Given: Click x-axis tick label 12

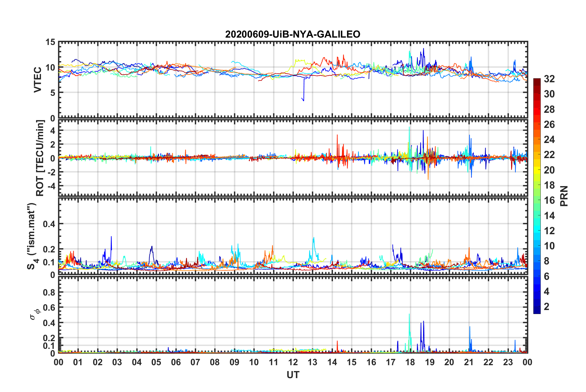Looking at the screenshot, I should pyautogui.click(x=293, y=362).
